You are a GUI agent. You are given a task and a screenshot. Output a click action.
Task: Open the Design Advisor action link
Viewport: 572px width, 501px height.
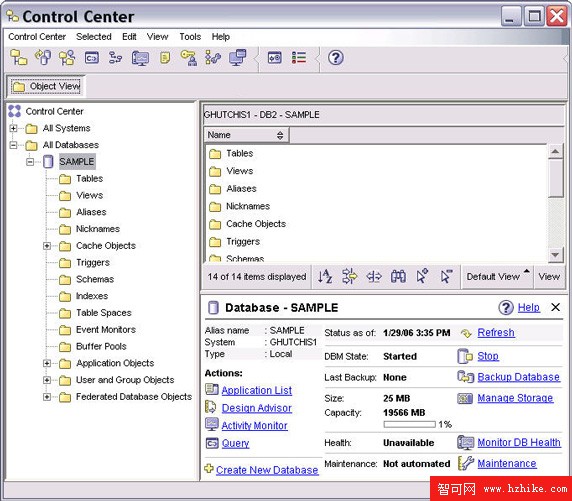(256, 408)
